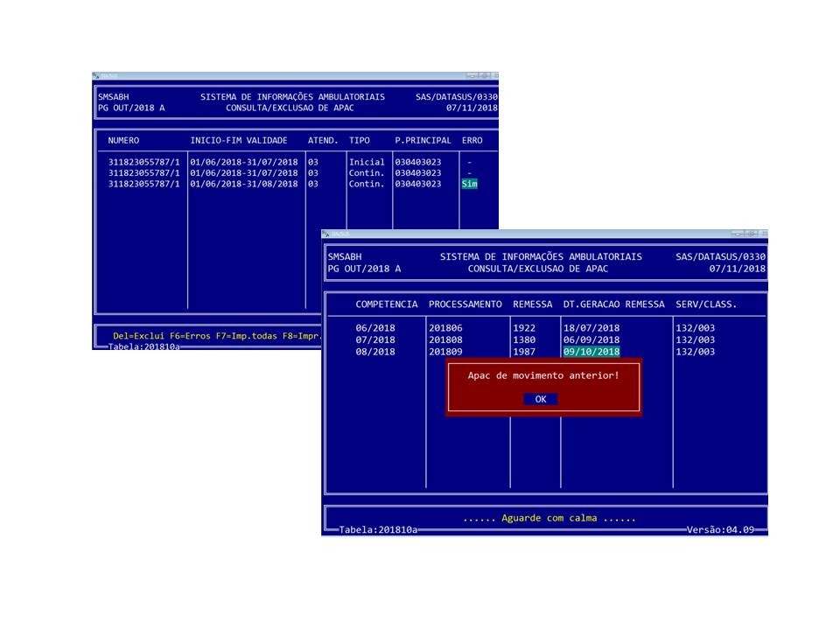Click remessa number 1922

(523, 327)
